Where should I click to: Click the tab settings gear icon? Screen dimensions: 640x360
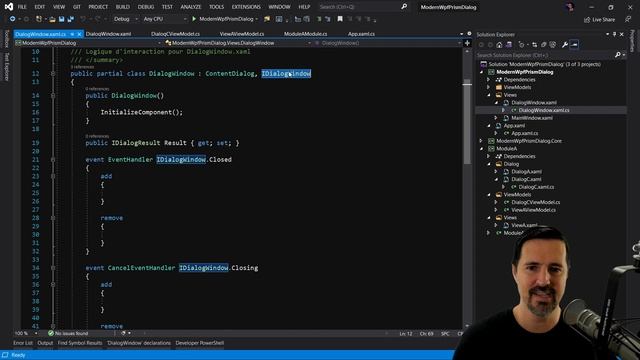469,34
